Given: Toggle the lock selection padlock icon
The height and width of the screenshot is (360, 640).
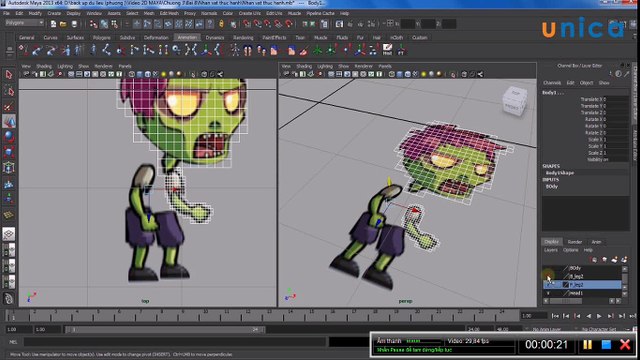Looking at the screenshot, I should click(x=221, y=24).
